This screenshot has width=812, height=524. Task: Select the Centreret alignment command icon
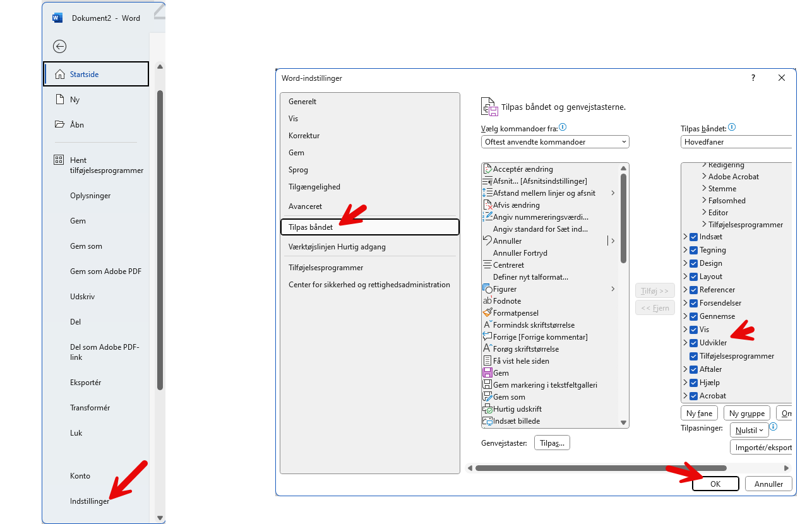(x=487, y=265)
